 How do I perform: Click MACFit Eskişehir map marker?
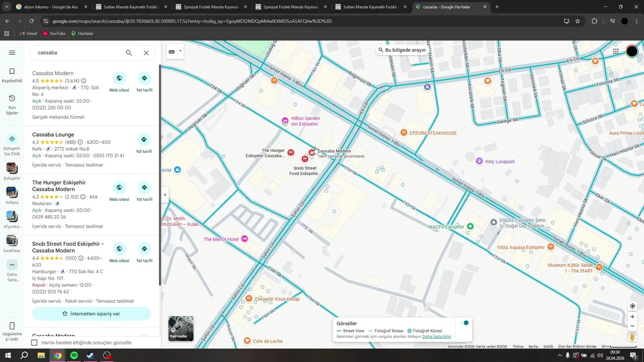[x=470, y=227]
